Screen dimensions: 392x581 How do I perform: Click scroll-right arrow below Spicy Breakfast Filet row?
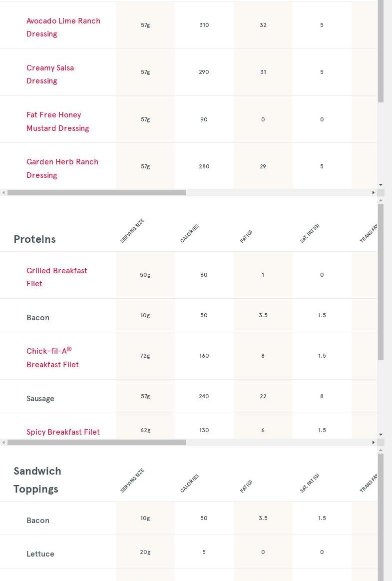374,442
